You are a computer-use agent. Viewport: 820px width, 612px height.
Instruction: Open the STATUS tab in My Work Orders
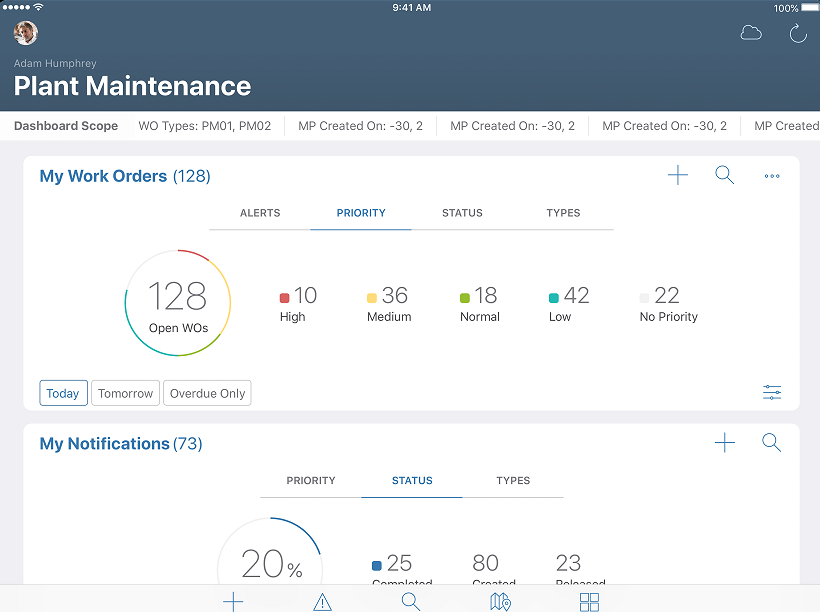click(462, 213)
